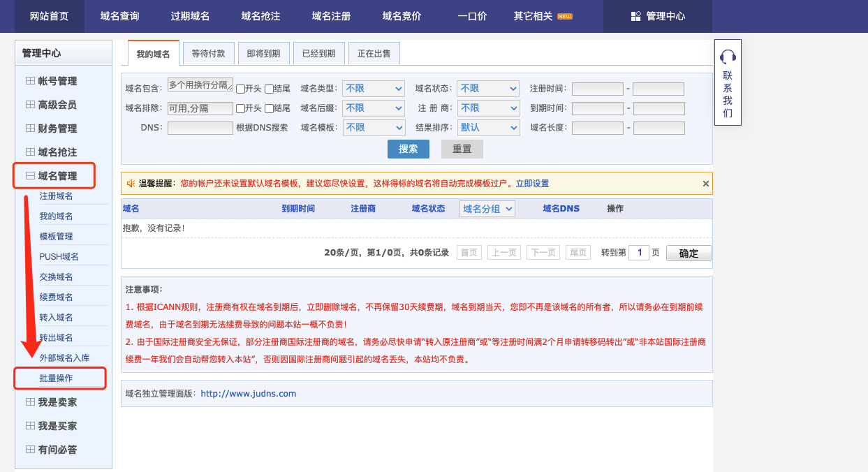
Task: Open the 域名类型 dropdown
Action: pos(374,89)
